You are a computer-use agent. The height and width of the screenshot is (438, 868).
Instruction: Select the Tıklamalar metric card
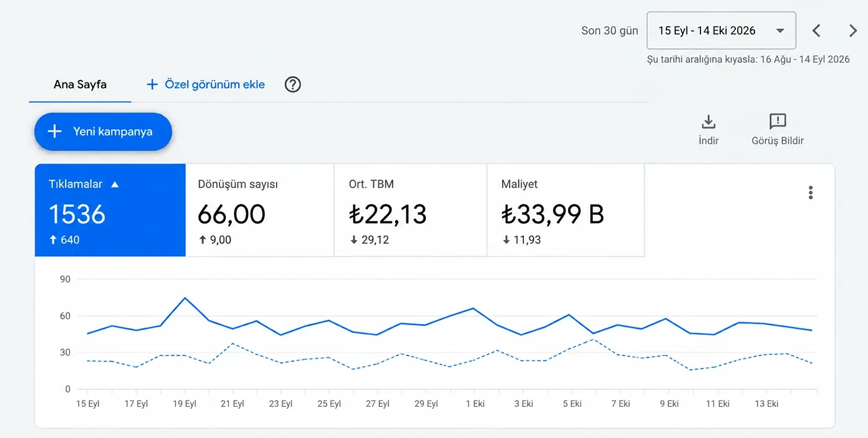(x=110, y=210)
